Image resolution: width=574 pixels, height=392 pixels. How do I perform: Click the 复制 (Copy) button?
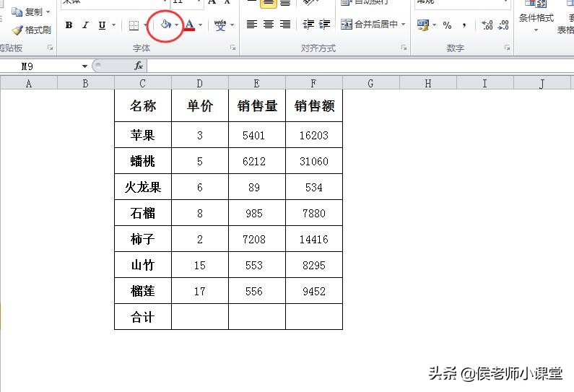pyautogui.click(x=27, y=12)
